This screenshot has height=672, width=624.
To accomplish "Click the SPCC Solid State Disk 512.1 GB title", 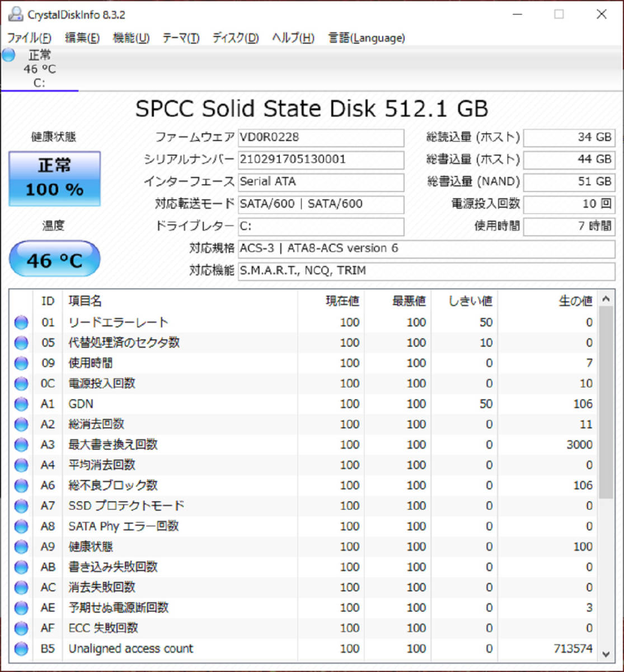I will click(312, 109).
